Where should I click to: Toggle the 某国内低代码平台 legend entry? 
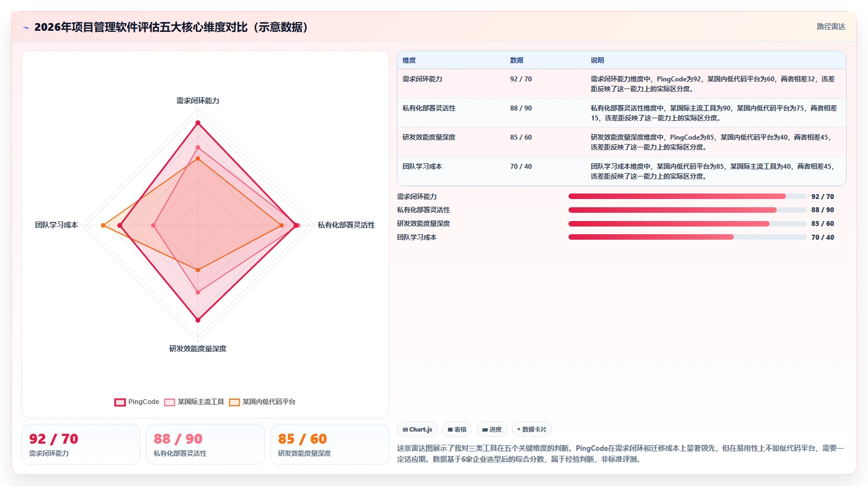tap(262, 402)
